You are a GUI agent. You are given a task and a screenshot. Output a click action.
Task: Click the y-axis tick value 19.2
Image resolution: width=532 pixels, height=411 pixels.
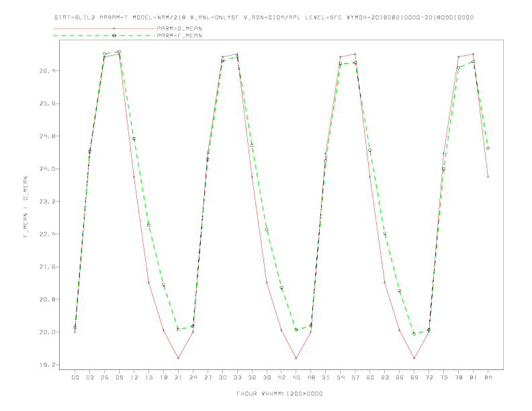47,365
